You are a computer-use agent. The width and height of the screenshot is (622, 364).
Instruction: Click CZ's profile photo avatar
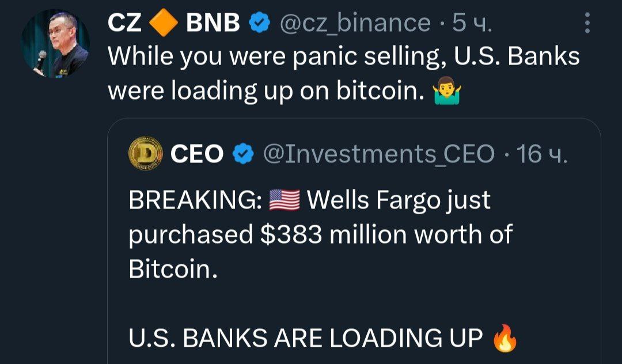(x=55, y=44)
